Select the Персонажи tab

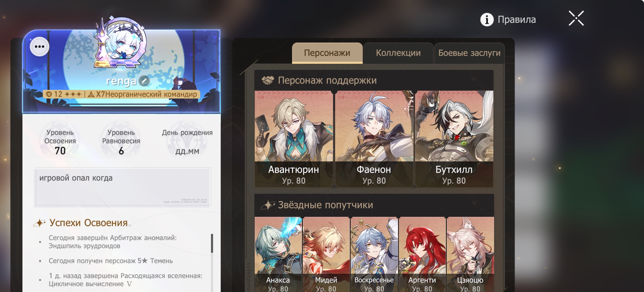click(x=327, y=53)
